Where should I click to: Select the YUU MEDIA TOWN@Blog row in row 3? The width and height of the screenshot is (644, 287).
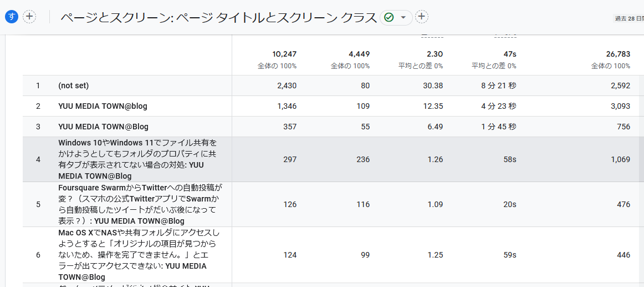[104, 127]
